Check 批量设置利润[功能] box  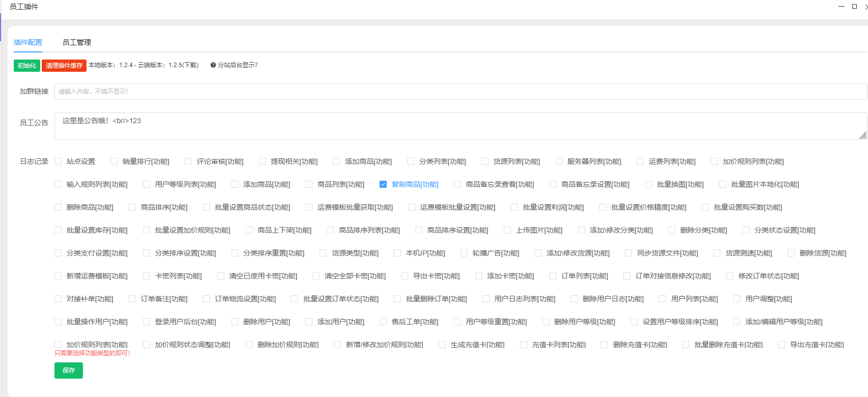click(x=514, y=207)
